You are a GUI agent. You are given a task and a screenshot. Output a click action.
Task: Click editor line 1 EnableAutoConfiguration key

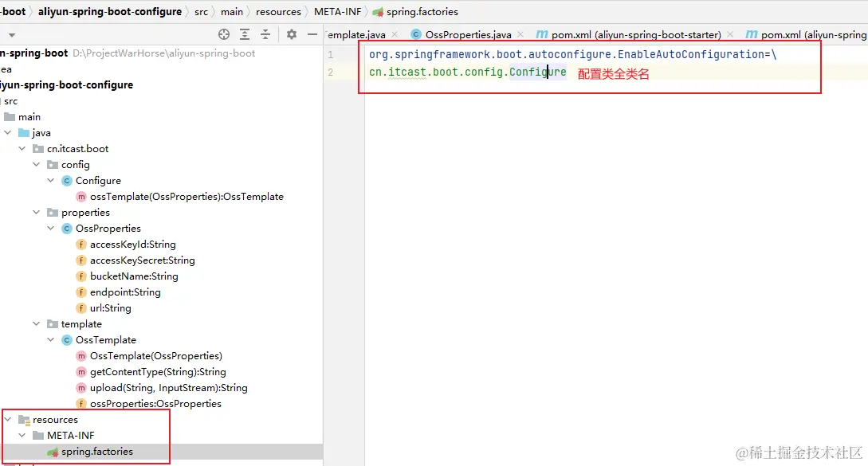coord(572,54)
